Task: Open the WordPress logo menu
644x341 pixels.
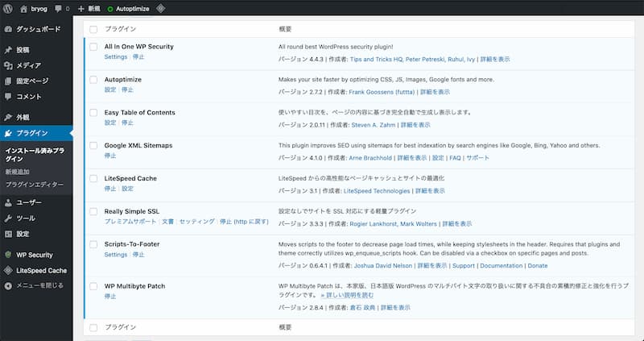Action: (8, 8)
